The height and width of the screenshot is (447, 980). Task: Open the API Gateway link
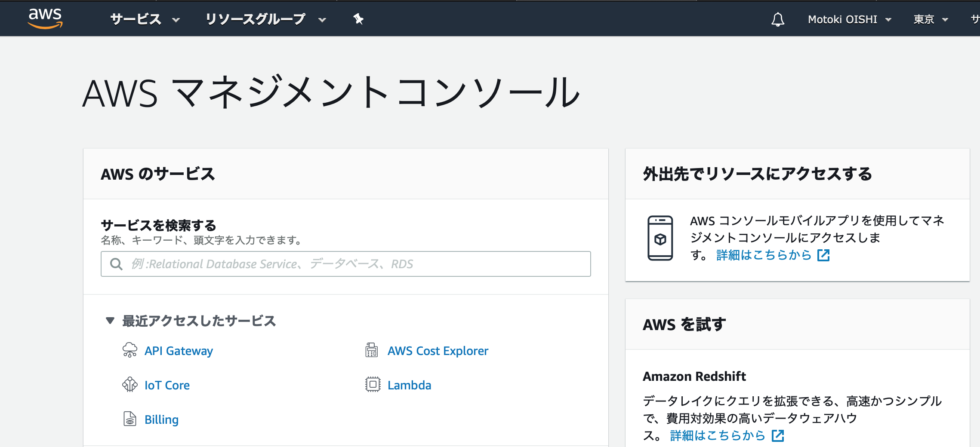pos(179,351)
